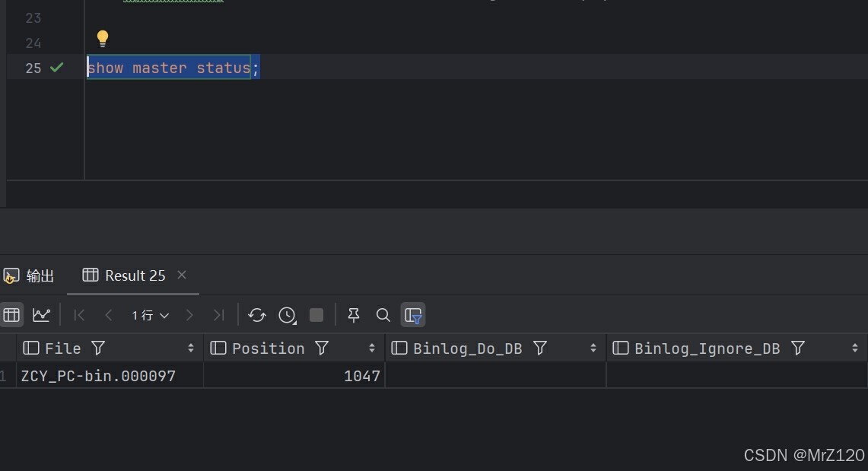This screenshot has height=471, width=868.
Task: Sort the Binlog_Do_DB column arrows
Action: 593,348
